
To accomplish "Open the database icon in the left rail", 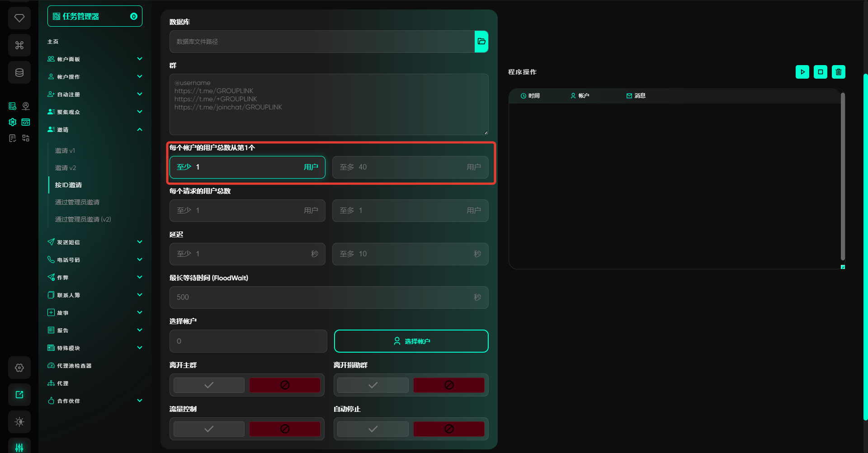I will coord(19,72).
